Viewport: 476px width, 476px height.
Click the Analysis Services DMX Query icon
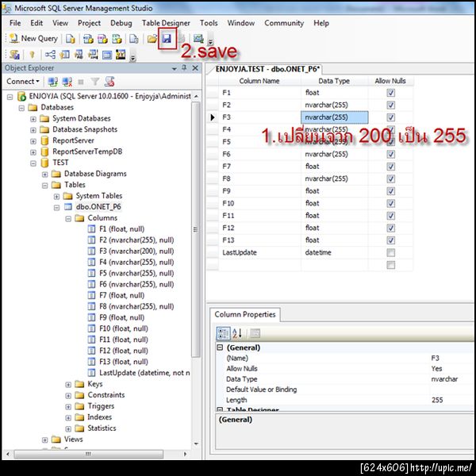click(102, 39)
